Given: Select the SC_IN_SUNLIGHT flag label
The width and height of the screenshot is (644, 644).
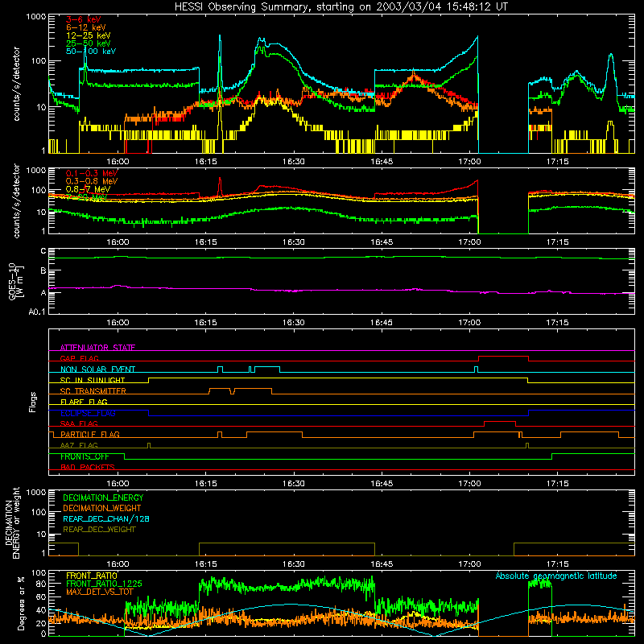Looking at the screenshot, I should click(93, 380).
